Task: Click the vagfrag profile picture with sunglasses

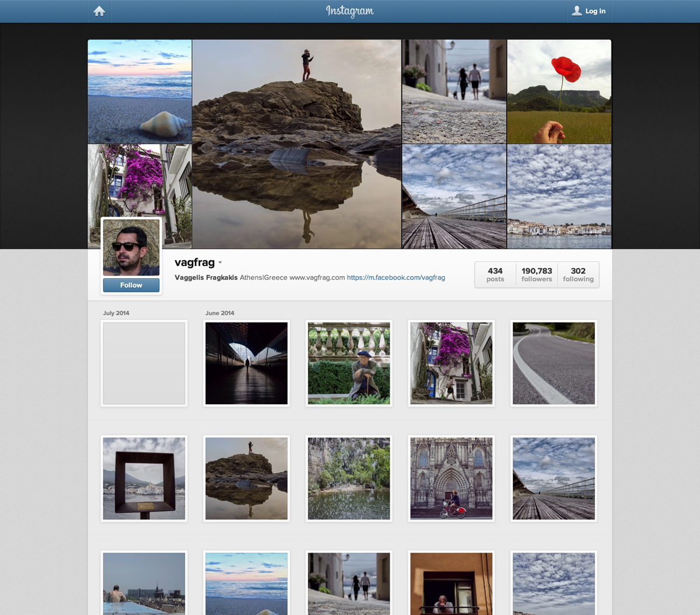Action: (131, 247)
